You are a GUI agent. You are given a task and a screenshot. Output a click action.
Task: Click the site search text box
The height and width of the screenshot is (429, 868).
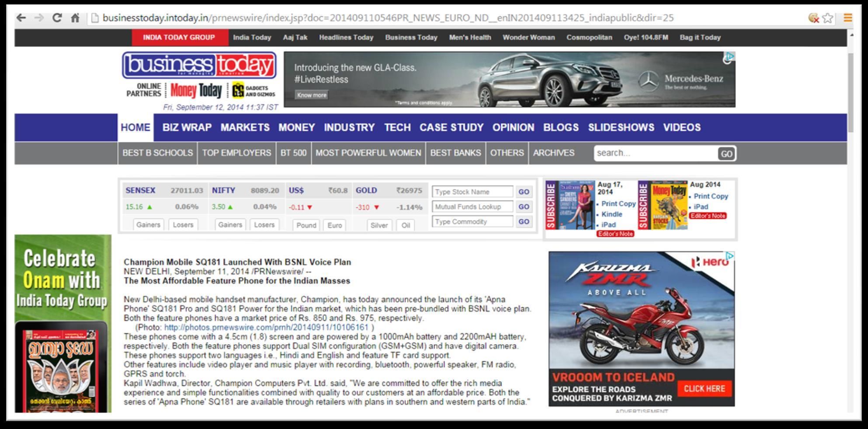coord(655,153)
